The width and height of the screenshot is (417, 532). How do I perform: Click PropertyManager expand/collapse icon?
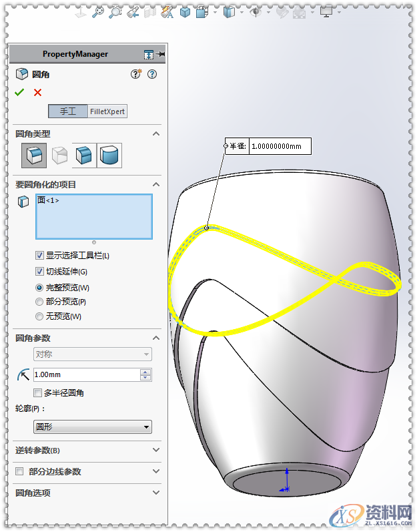pyautogui.click(x=149, y=54)
